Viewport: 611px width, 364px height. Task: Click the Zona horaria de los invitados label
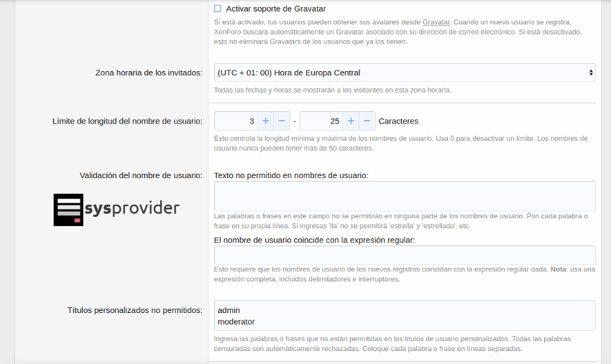point(149,73)
